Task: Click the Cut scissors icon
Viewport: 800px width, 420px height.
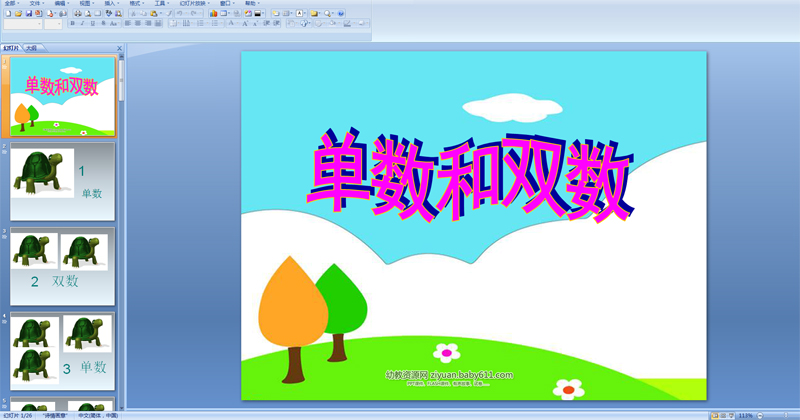Action: pos(133,13)
